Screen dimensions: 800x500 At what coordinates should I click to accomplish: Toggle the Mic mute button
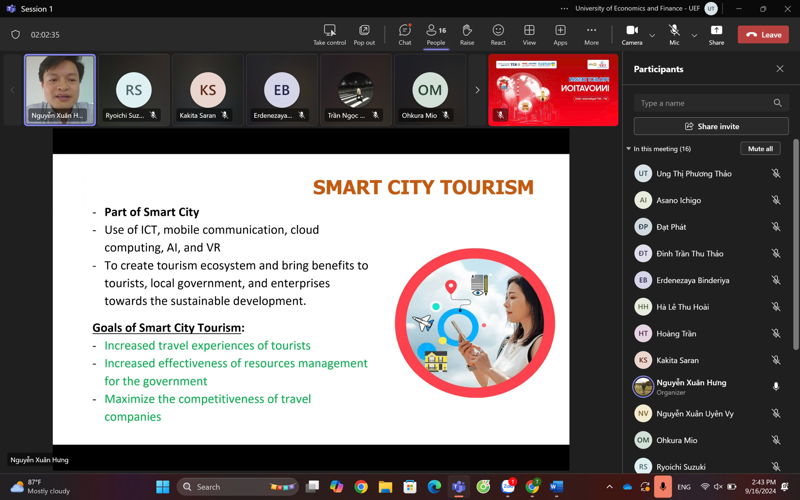(674, 34)
